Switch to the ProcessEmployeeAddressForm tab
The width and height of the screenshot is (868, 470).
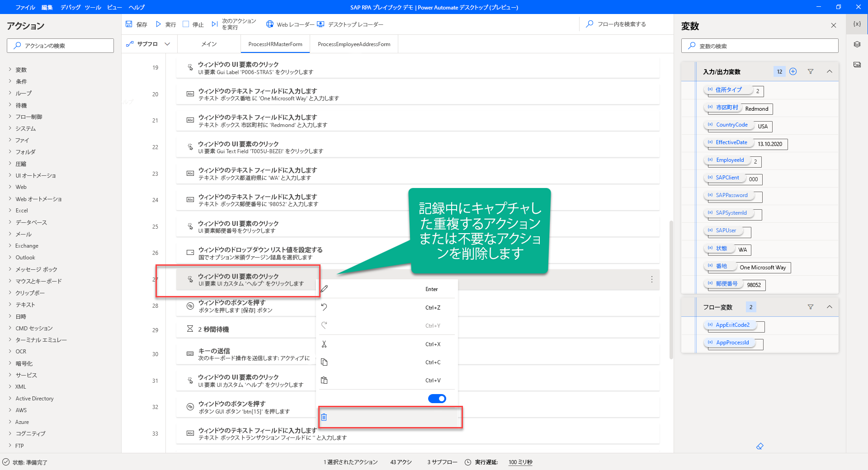354,44
